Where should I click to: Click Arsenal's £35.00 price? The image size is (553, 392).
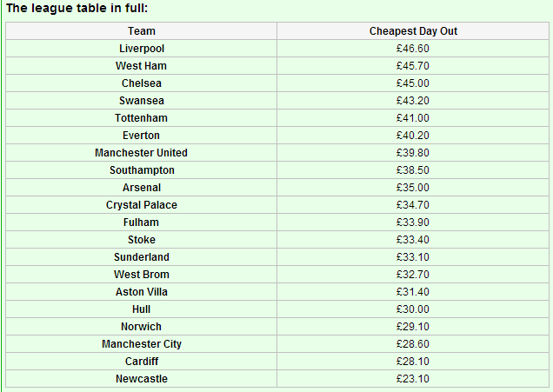(413, 188)
